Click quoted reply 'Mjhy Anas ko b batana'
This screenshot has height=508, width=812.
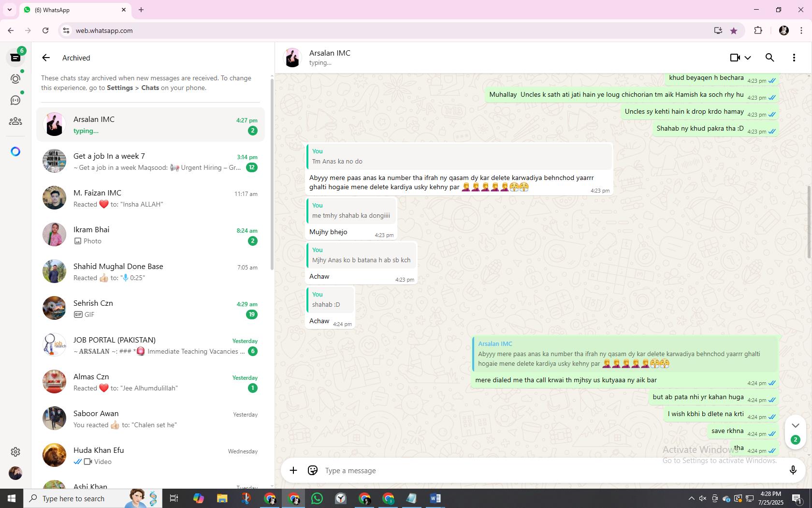[x=361, y=255]
